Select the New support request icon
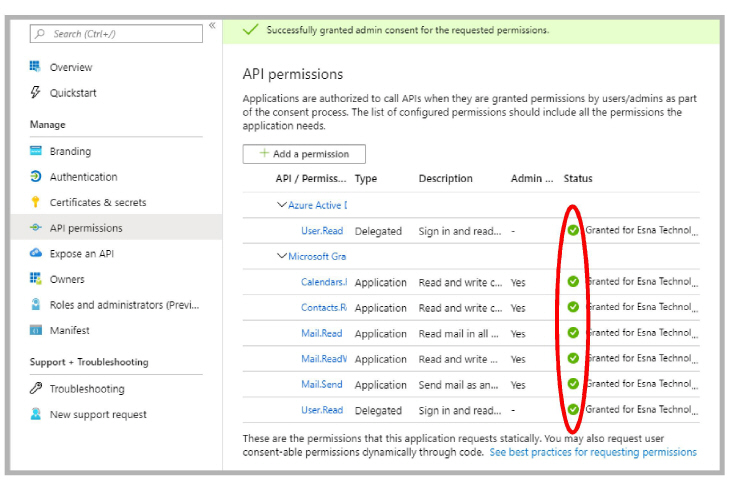729x491 pixels. (36, 413)
